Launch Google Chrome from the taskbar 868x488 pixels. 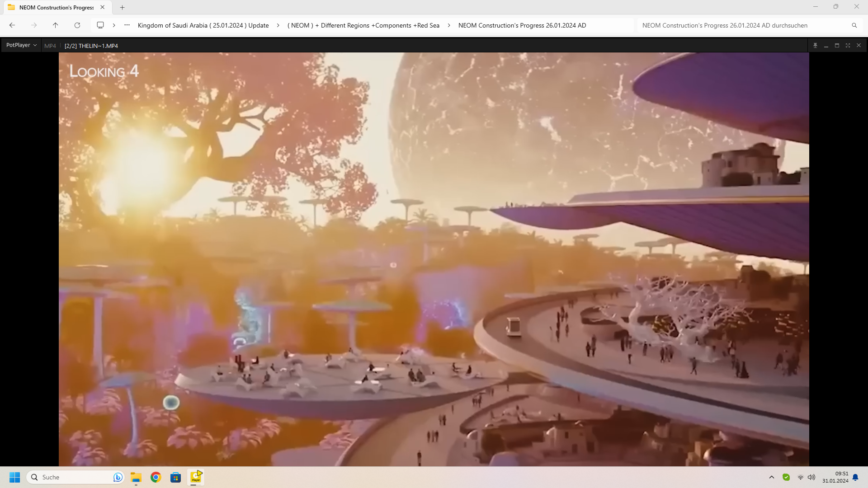(x=156, y=477)
